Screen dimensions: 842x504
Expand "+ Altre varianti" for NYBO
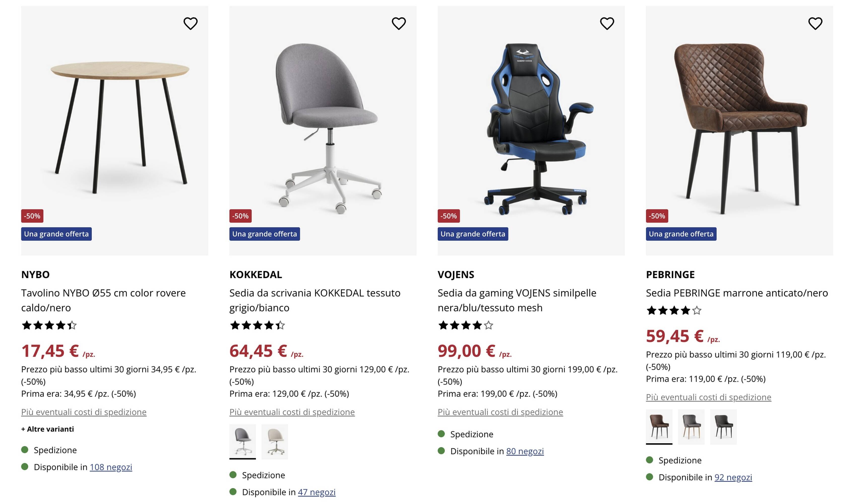coord(48,429)
